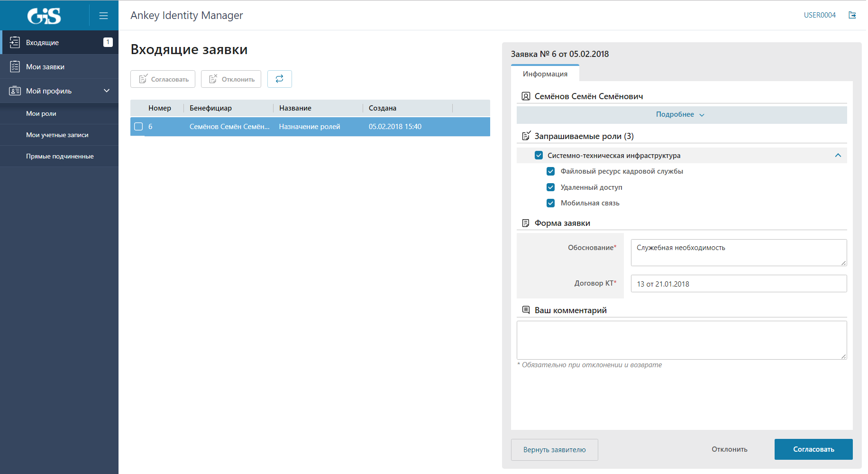
Task: Click the Заявка № 6 от 05.02.2018 heading
Action: click(560, 54)
